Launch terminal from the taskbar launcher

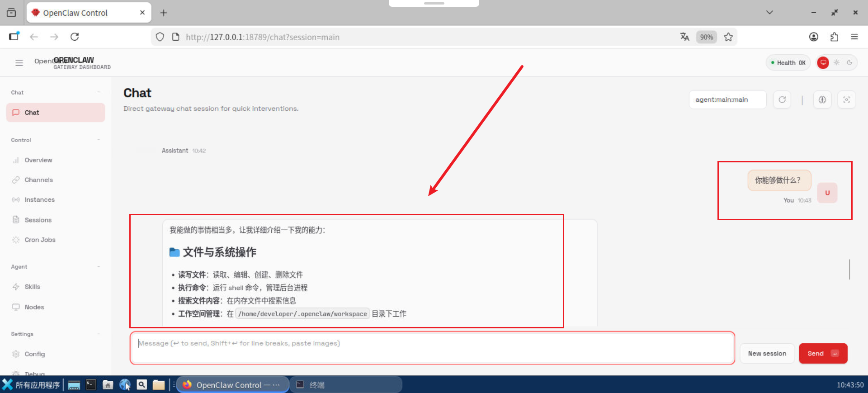pyautogui.click(x=91, y=384)
